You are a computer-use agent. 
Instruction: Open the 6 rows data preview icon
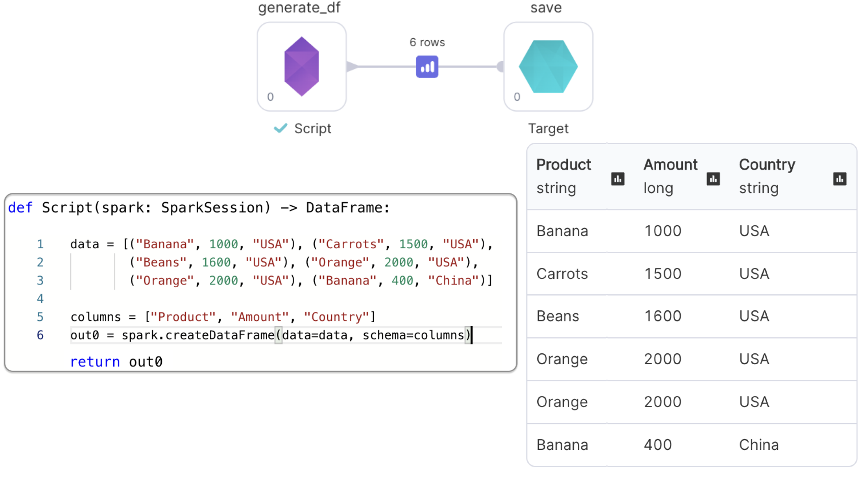(x=427, y=66)
